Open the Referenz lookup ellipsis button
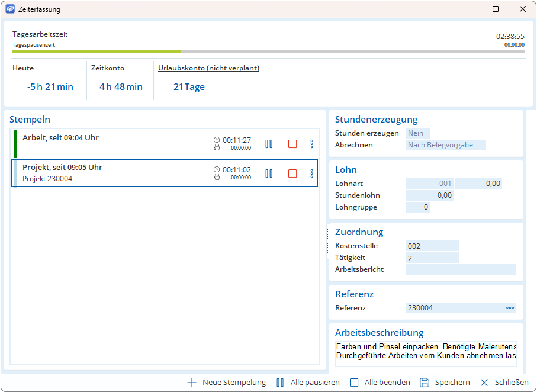Screen dimensions: 537x392 (510, 308)
